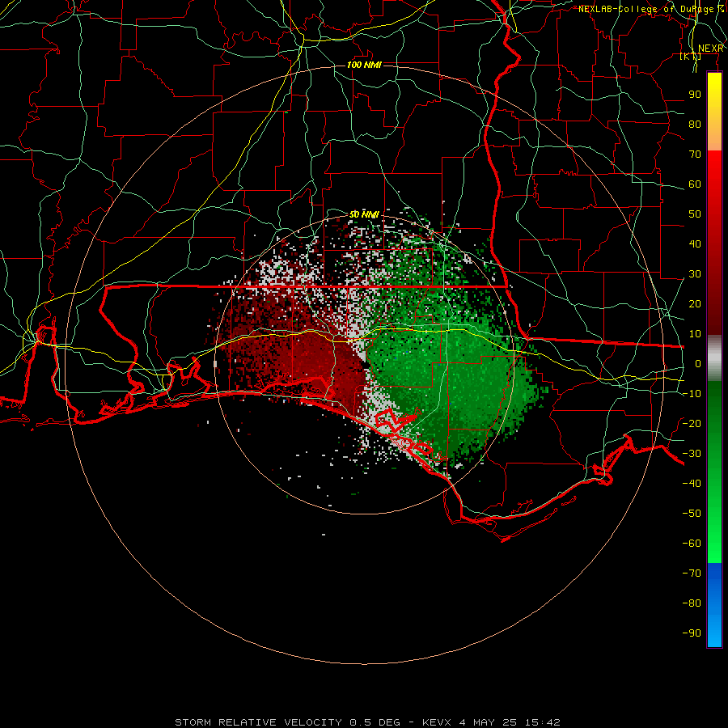
Task: Click the "-30" value on the velocity scale
Action: [692, 454]
